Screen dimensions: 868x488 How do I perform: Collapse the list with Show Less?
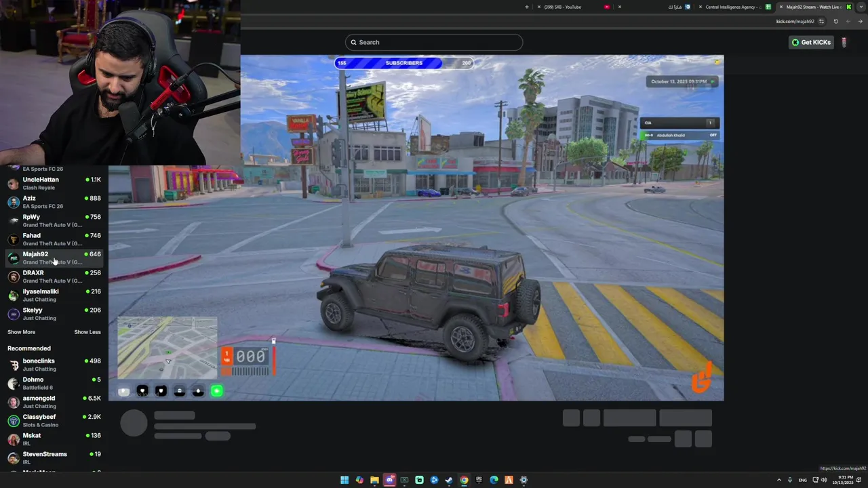(x=87, y=332)
